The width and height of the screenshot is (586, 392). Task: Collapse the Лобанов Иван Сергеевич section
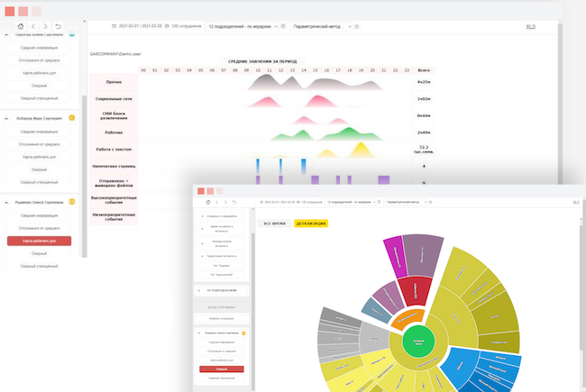click(x=6, y=118)
